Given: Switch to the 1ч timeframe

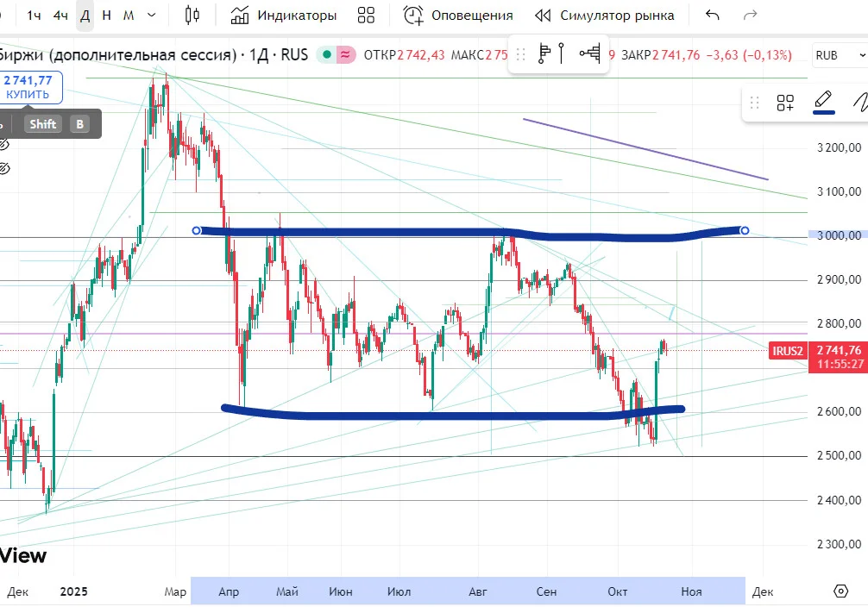Looking at the screenshot, I should click(34, 16).
